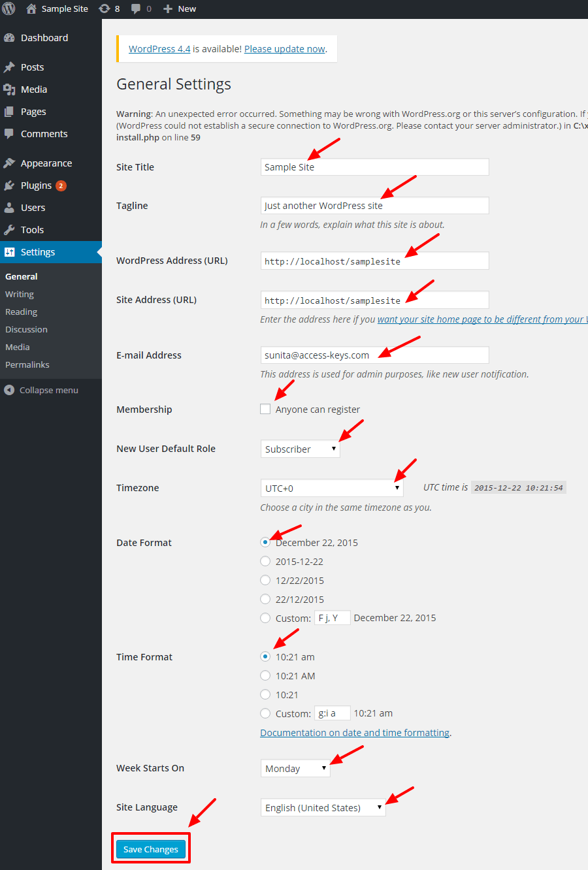Open the Week Starts On dropdown
588x870 pixels.
295,769
